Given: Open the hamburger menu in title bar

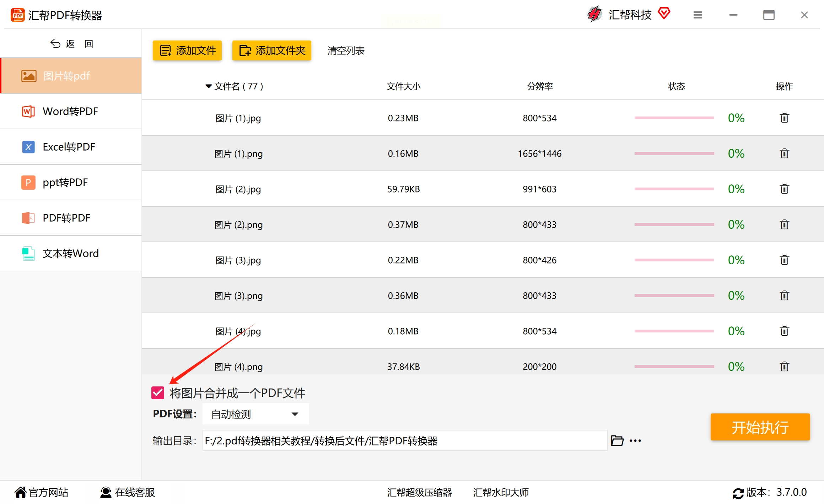Looking at the screenshot, I should click(698, 15).
